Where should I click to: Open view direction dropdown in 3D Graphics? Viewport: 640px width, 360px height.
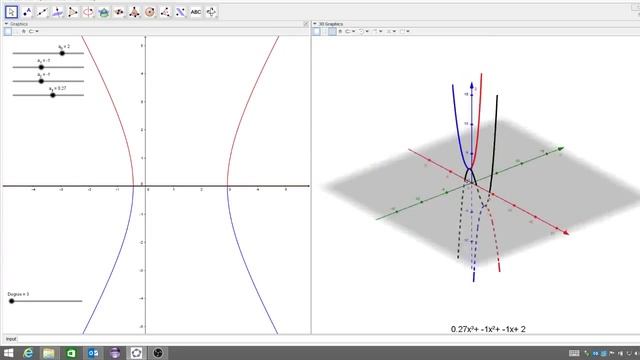377,31
